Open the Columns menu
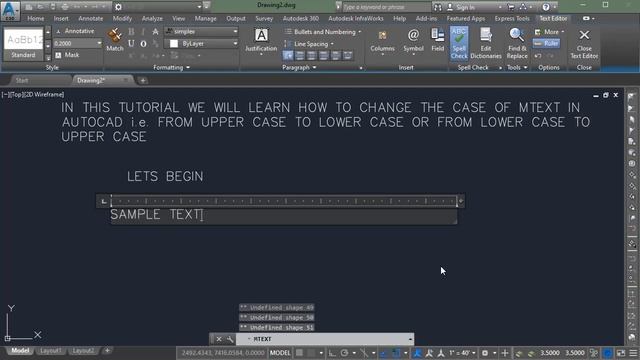 point(382,41)
